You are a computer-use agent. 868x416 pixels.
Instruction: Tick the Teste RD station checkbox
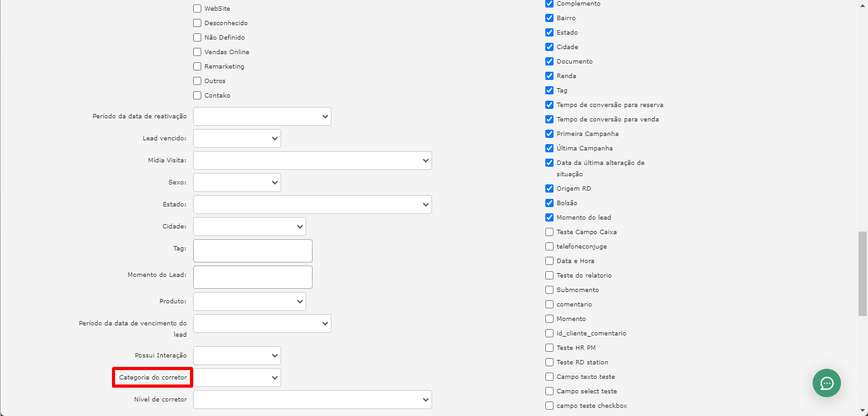pyautogui.click(x=550, y=363)
